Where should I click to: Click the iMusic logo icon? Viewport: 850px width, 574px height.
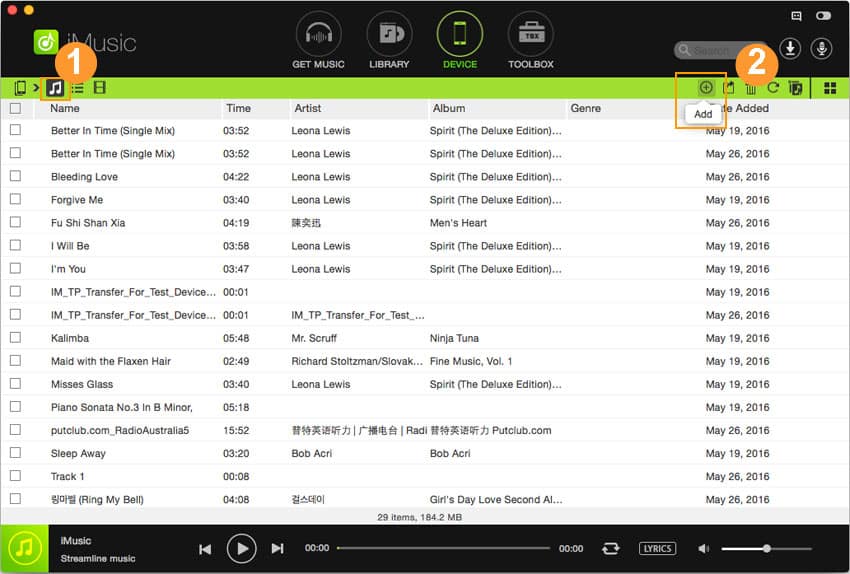point(46,42)
